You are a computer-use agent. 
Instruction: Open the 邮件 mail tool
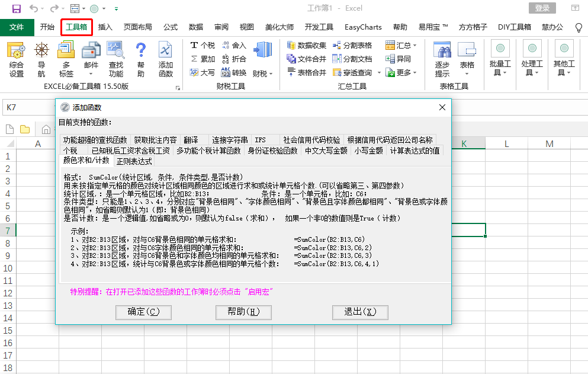click(x=91, y=55)
